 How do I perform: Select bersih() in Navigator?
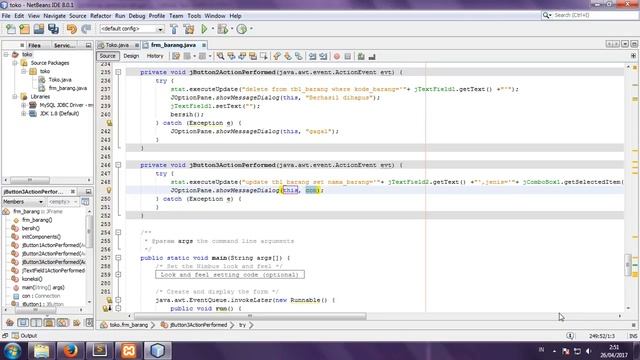30,228
